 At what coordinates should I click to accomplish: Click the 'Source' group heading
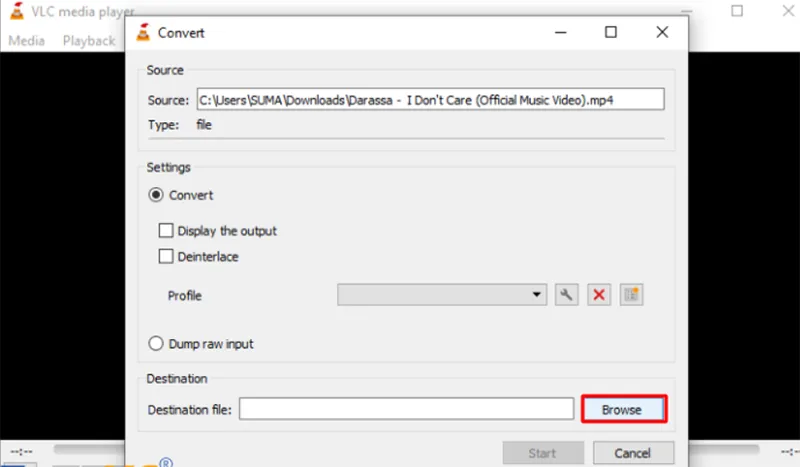(165, 70)
